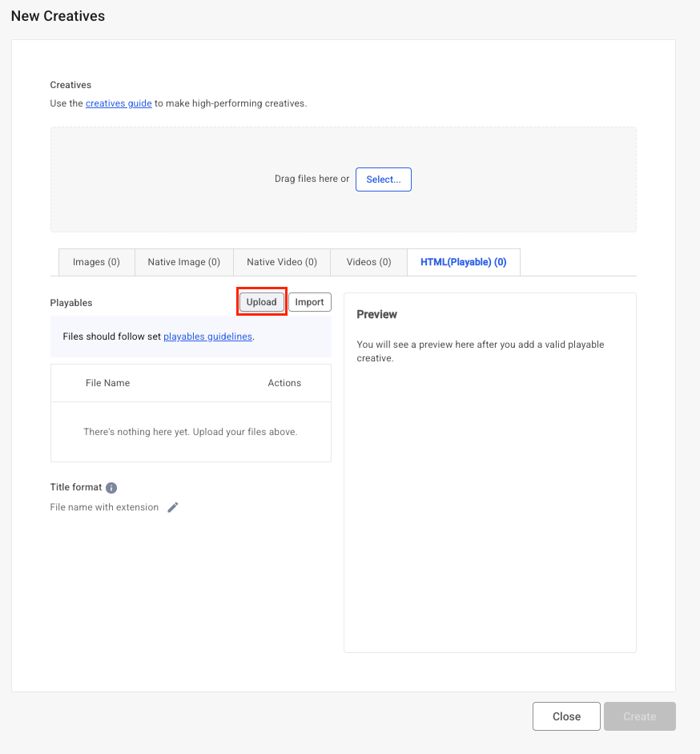
Task: Click the File Name column header
Action: coord(107,383)
